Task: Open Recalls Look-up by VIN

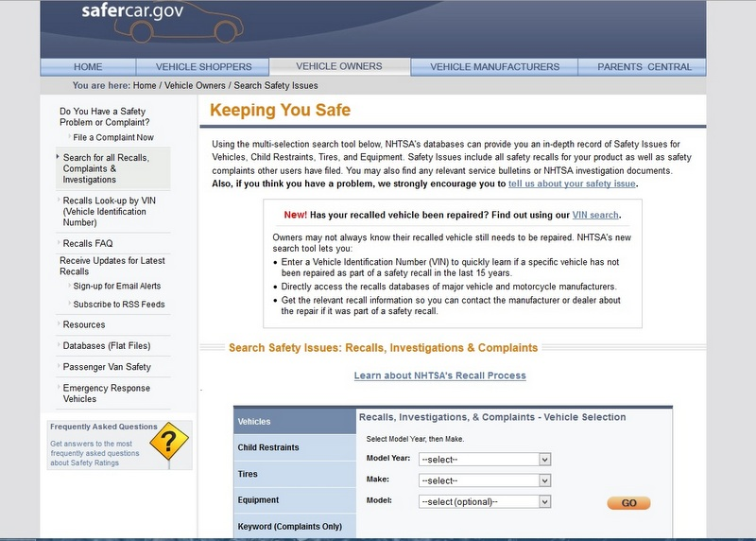Action: coord(110,211)
